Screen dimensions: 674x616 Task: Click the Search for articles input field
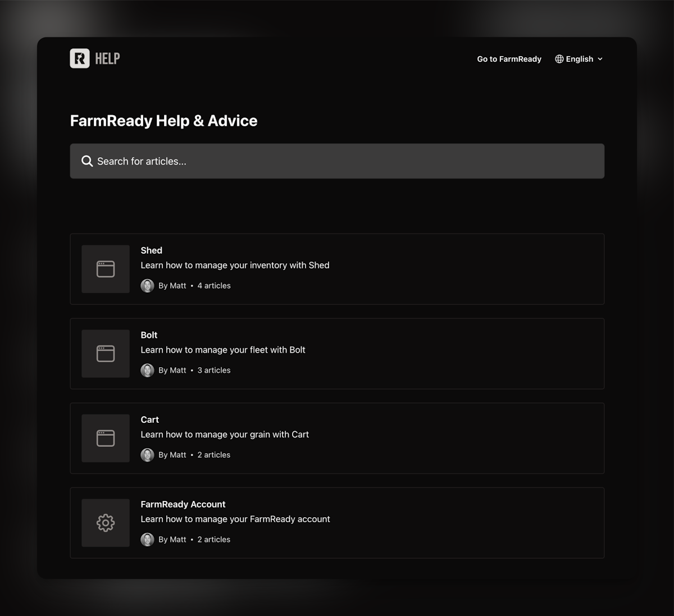pyautogui.click(x=337, y=161)
